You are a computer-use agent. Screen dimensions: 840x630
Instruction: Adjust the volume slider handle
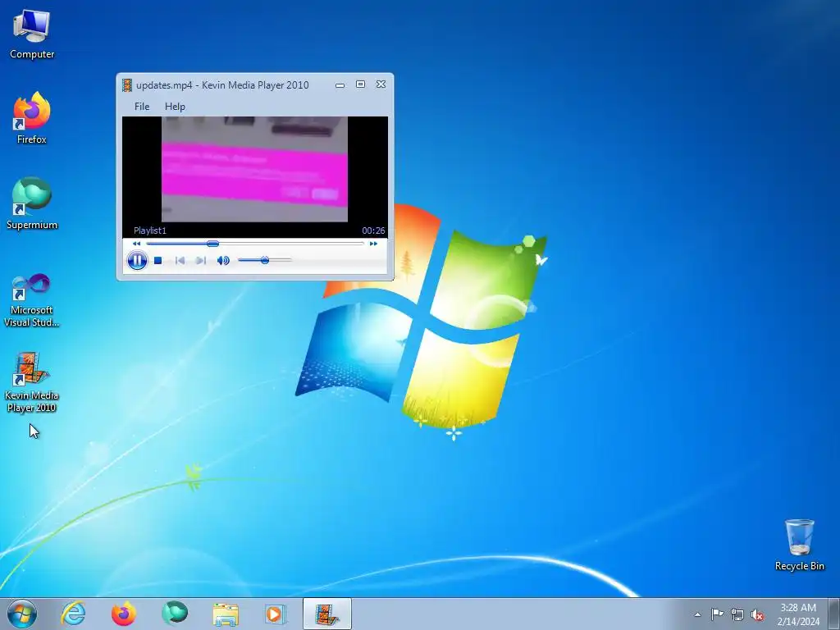click(265, 260)
